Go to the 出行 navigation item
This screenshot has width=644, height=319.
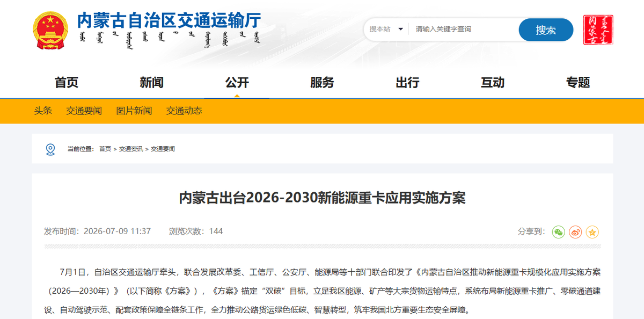407,83
